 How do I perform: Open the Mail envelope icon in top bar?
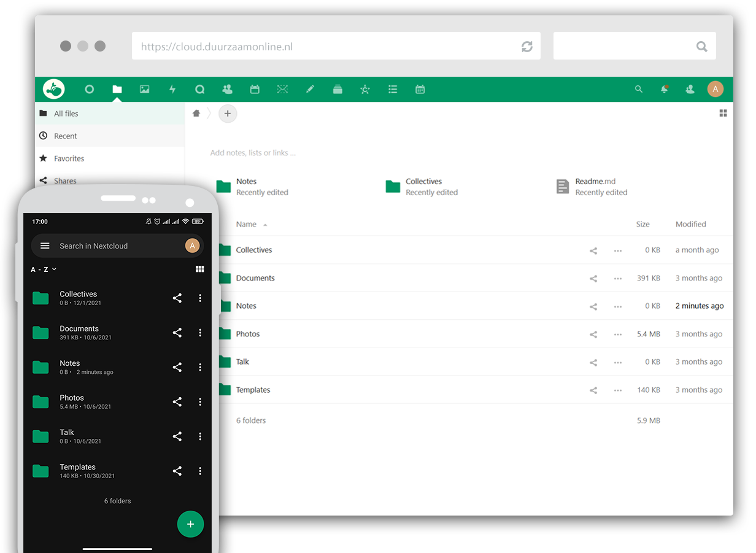(282, 90)
